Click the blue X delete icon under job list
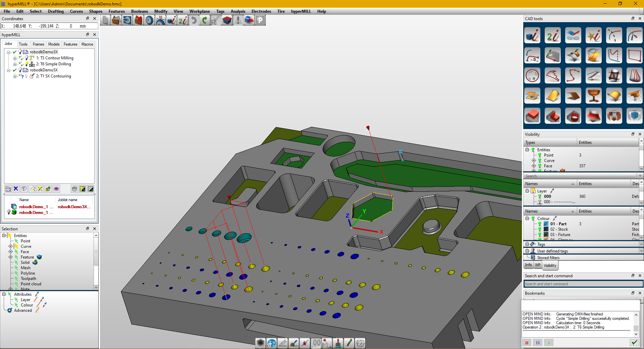 [16, 189]
